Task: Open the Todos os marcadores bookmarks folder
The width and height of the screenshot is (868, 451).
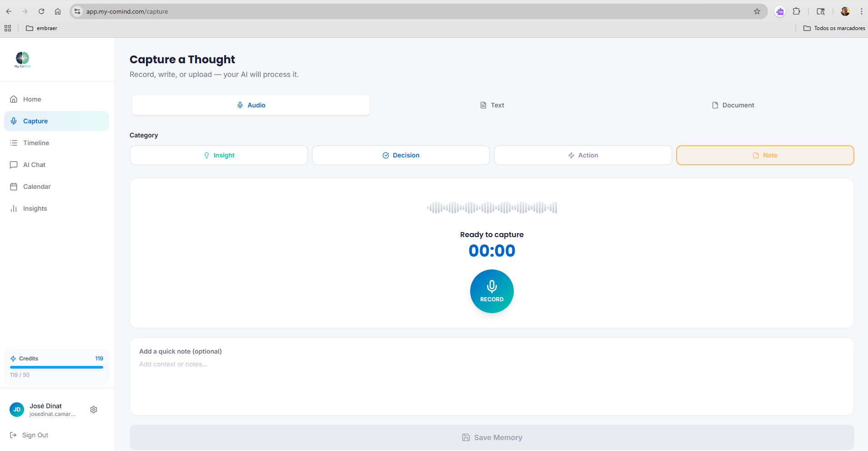Action: tap(834, 28)
